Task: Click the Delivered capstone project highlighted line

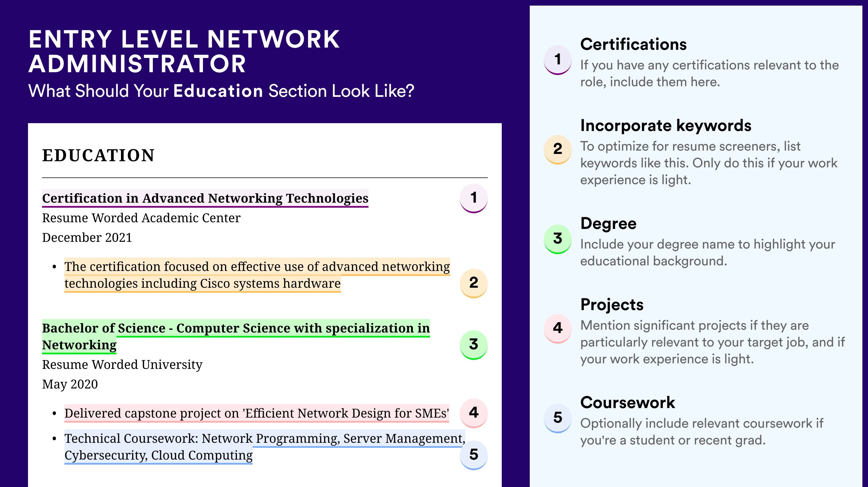Action: tap(257, 413)
